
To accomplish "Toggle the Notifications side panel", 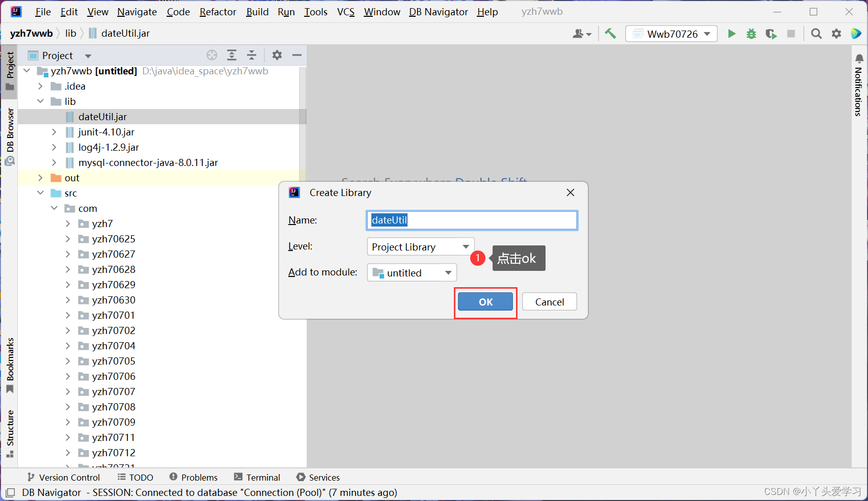I will pos(859,86).
